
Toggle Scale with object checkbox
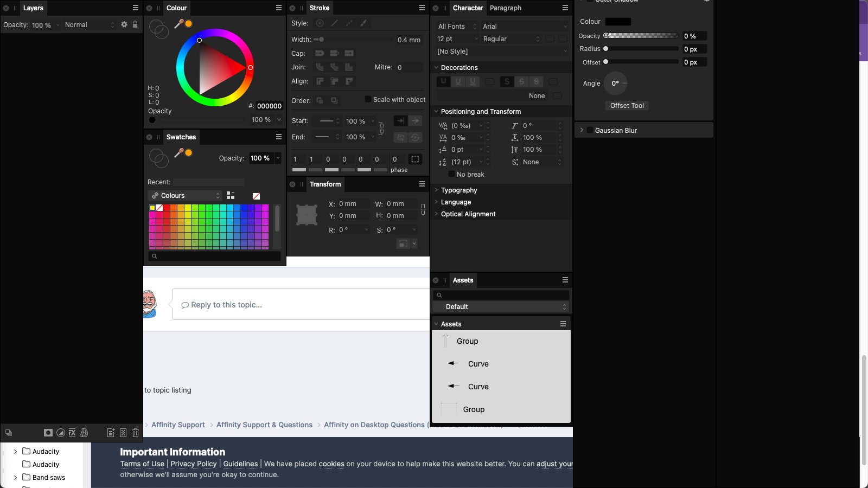368,99
